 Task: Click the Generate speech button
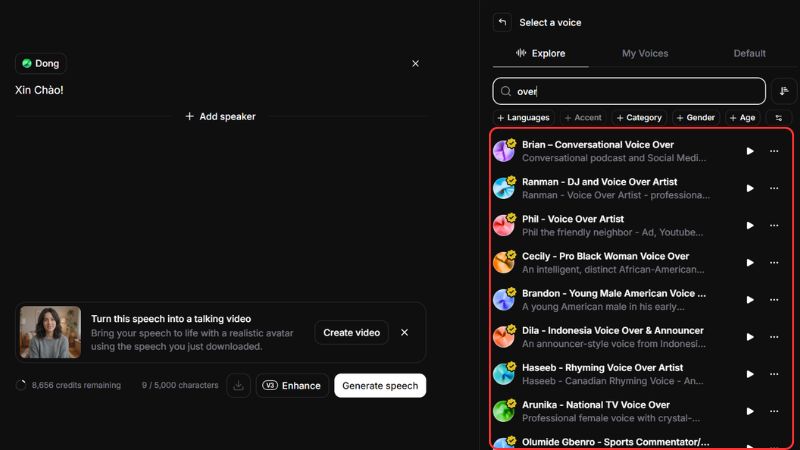click(380, 385)
